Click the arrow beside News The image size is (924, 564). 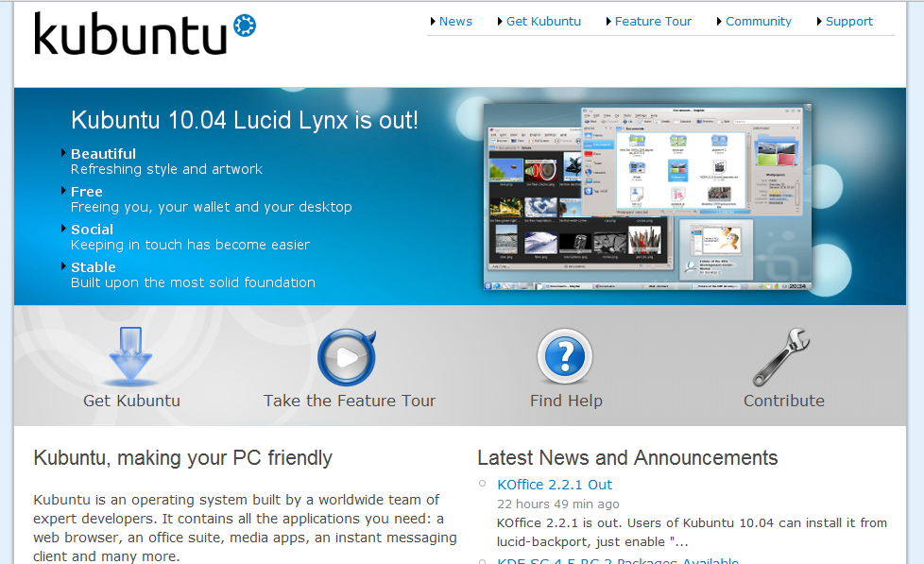coord(433,21)
